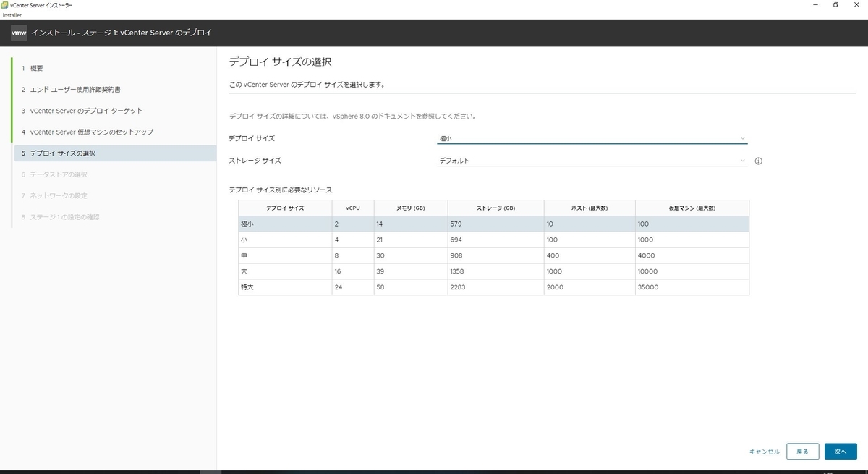Click the ストレージ (GB) column header
Viewport: 868px width, 474px height.
pos(495,208)
